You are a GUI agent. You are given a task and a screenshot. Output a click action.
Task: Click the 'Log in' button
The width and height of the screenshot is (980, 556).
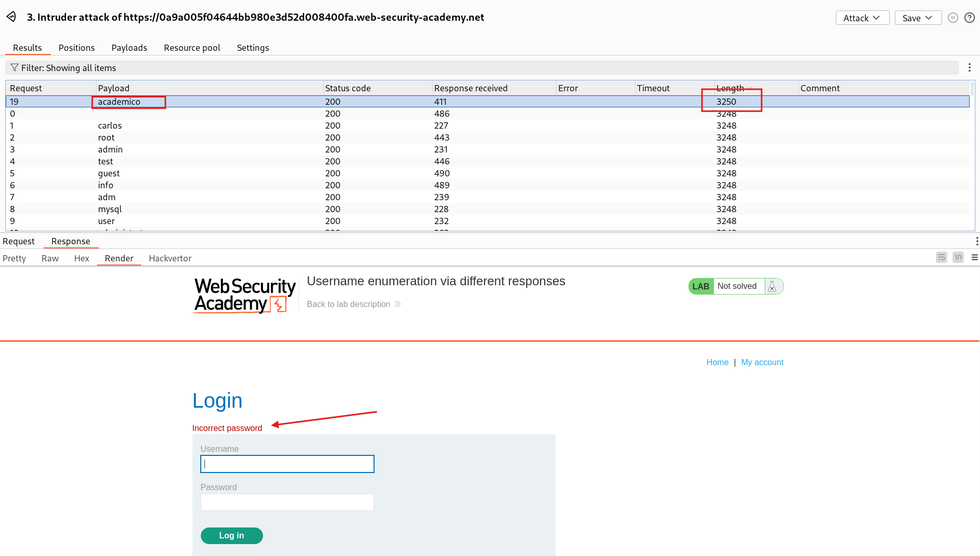coord(231,535)
